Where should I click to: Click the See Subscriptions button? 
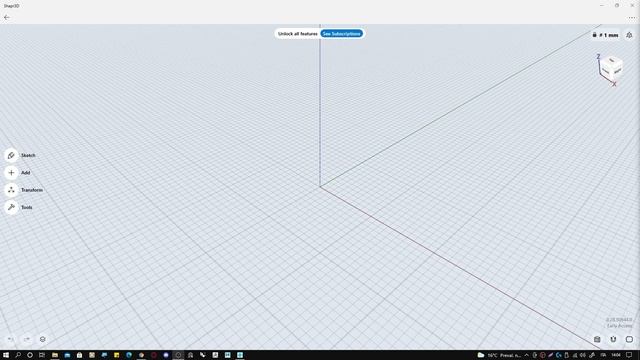[341, 33]
